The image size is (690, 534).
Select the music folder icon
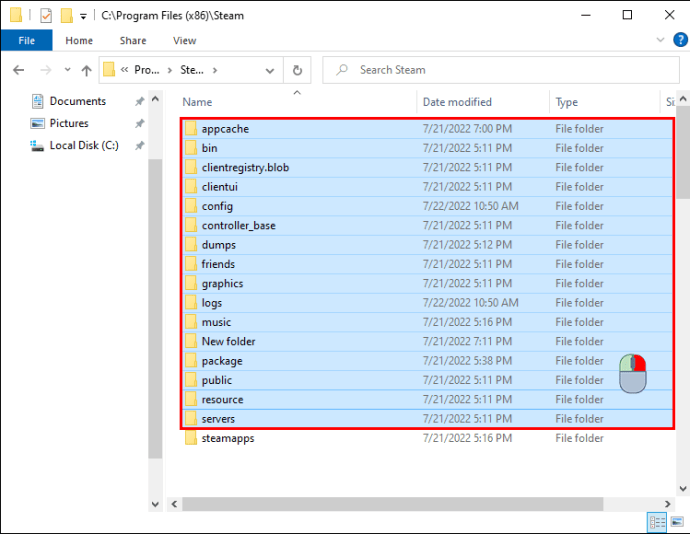click(191, 322)
